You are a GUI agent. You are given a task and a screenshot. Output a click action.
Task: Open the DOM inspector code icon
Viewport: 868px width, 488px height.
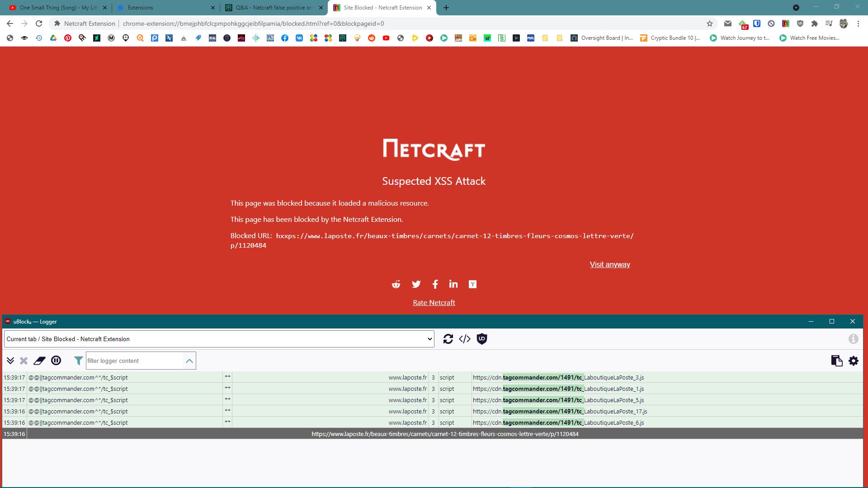pyautogui.click(x=465, y=339)
